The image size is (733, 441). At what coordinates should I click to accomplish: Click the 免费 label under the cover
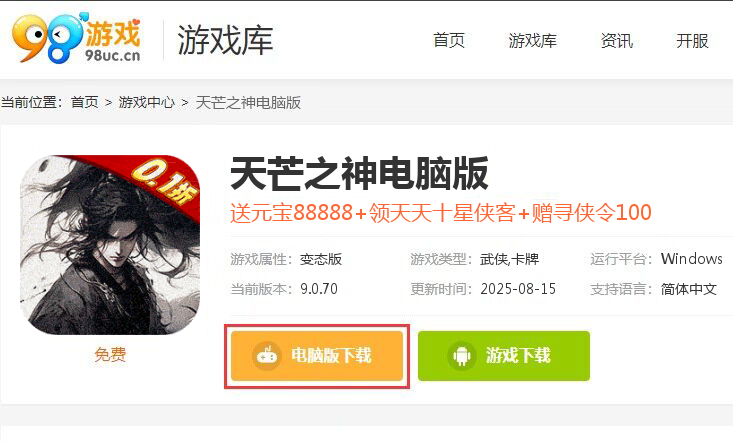point(110,354)
